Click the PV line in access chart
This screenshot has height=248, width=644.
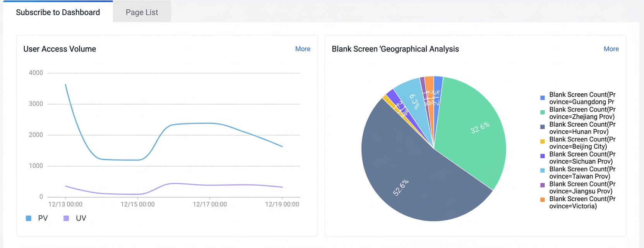(x=174, y=124)
